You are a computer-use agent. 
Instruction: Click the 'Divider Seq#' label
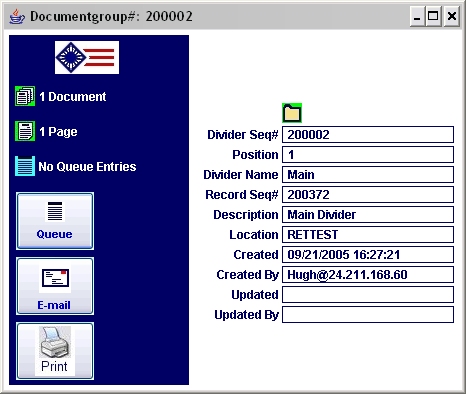243,135
